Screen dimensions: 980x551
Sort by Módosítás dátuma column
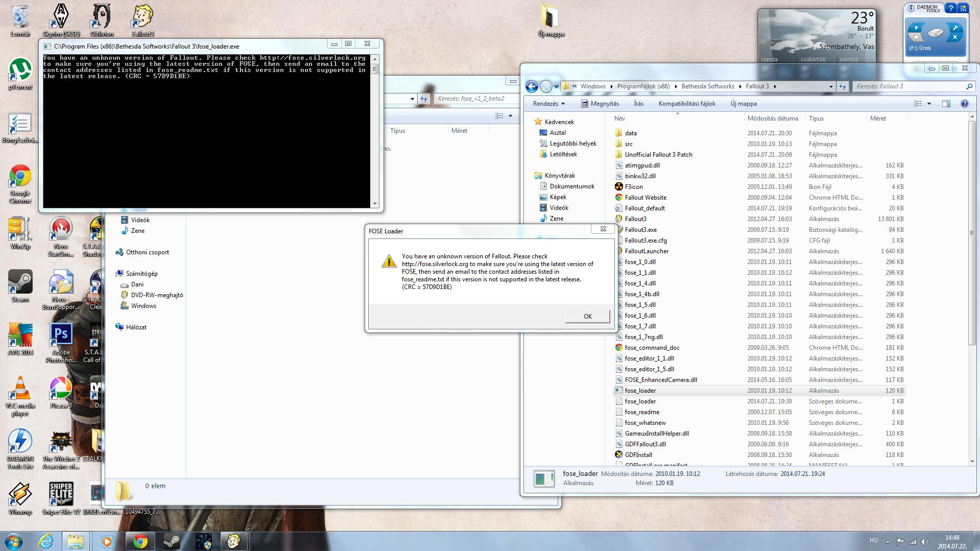click(775, 118)
